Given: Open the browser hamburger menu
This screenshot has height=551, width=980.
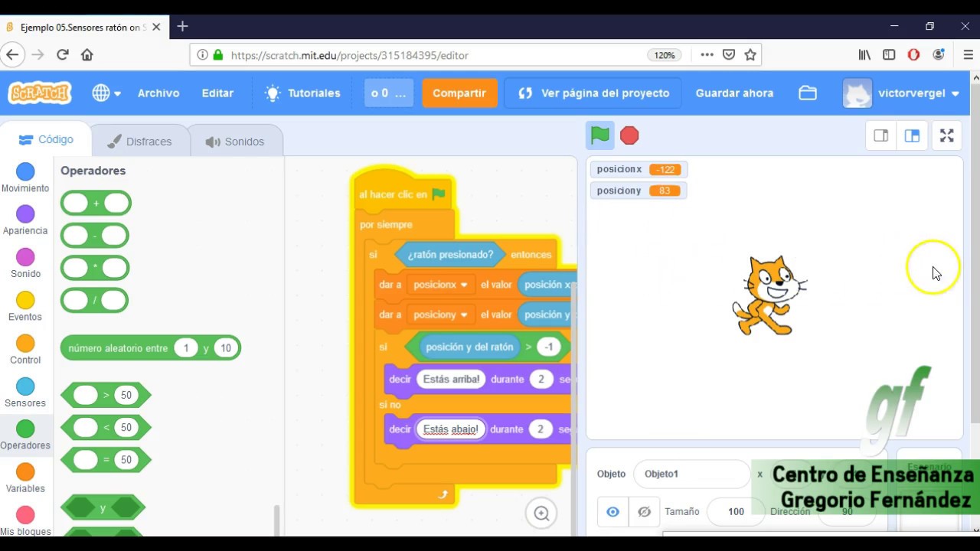Looking at the screenshot, I should click(968, 55).
